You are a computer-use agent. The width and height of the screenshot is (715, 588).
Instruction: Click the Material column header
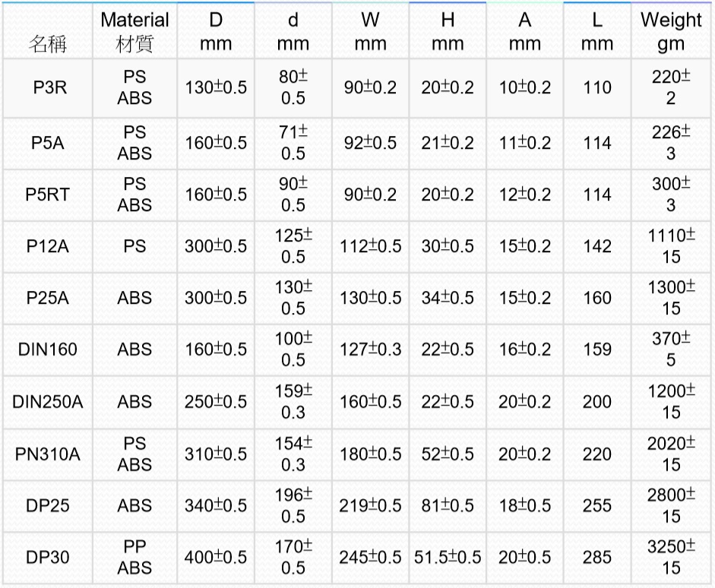(134, 31)
